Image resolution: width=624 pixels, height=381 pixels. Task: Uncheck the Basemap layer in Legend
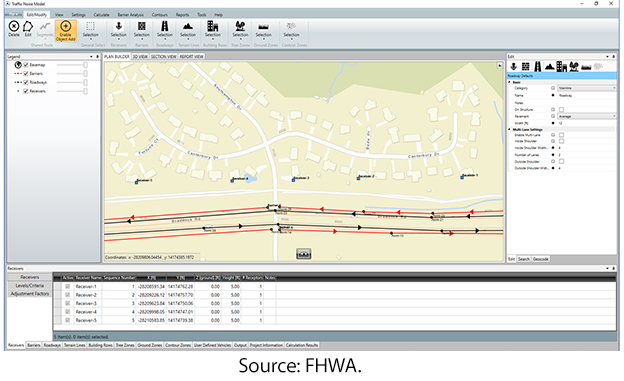pyautogui.click(x=26, y=65)
